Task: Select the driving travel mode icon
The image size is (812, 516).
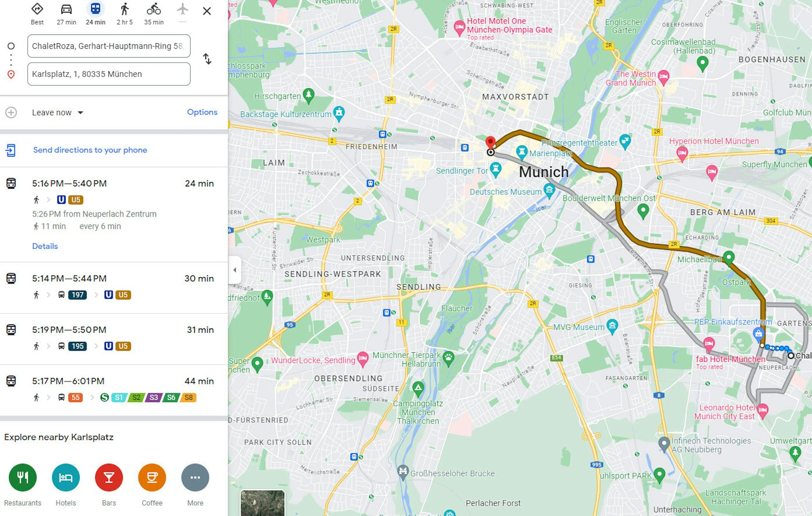Action: click(x=66, y=9)
